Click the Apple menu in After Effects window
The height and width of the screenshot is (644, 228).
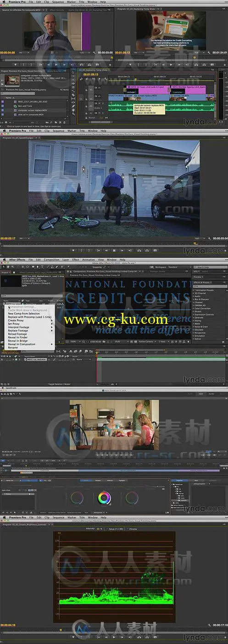point(4,260)
